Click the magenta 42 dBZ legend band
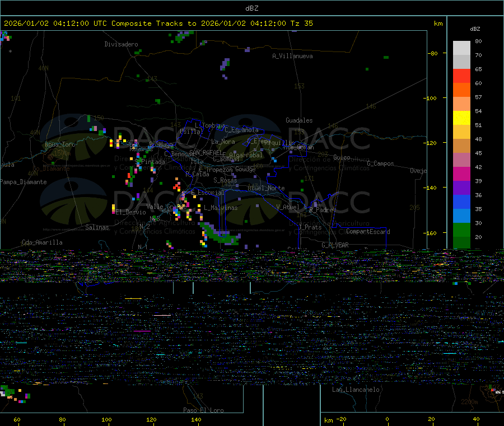Image resolution: width=504 pixels, height=426 pixels. point(461,174)
